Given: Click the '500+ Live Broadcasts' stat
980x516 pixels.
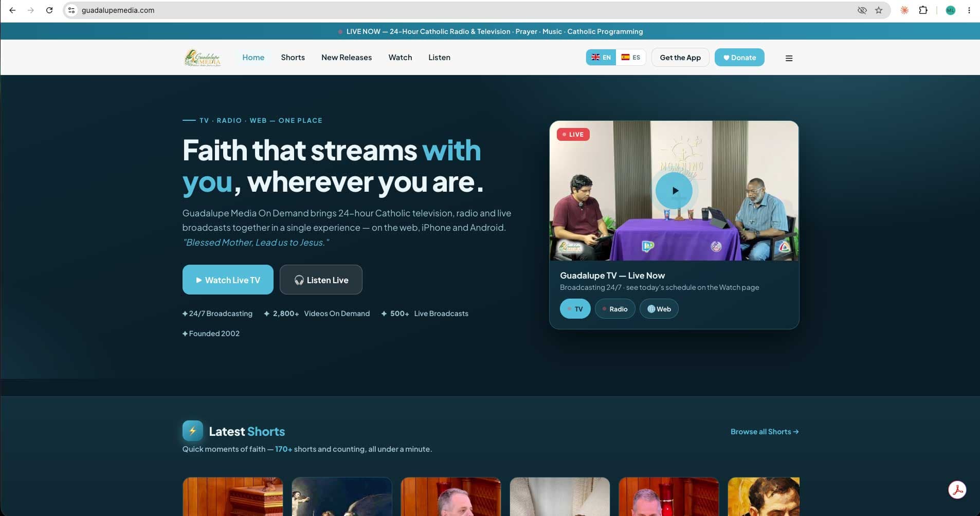Looking at the screenshot, I should tap(425, 314).
